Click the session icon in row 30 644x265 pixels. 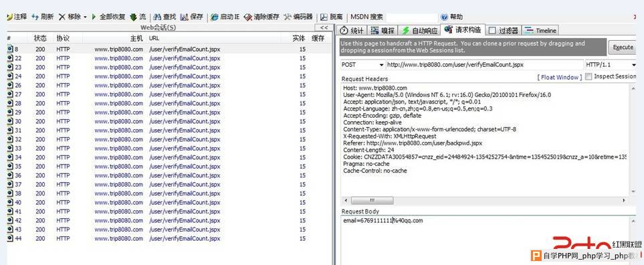10,121
